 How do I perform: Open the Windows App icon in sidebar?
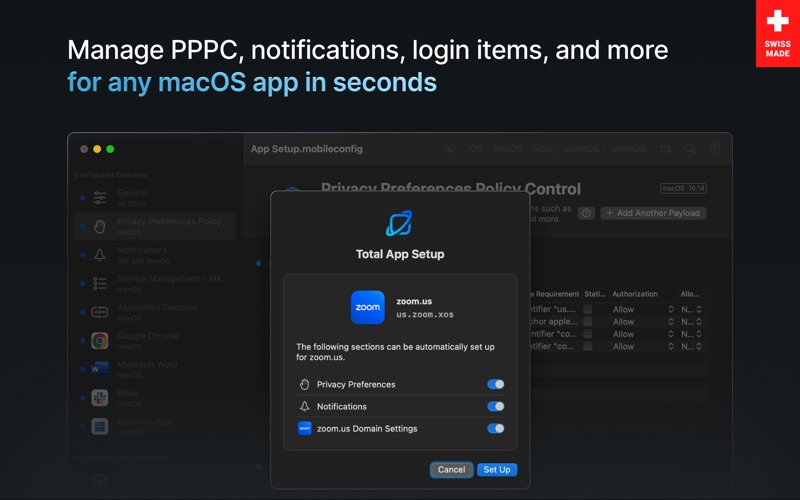click(x=99, y=426)
